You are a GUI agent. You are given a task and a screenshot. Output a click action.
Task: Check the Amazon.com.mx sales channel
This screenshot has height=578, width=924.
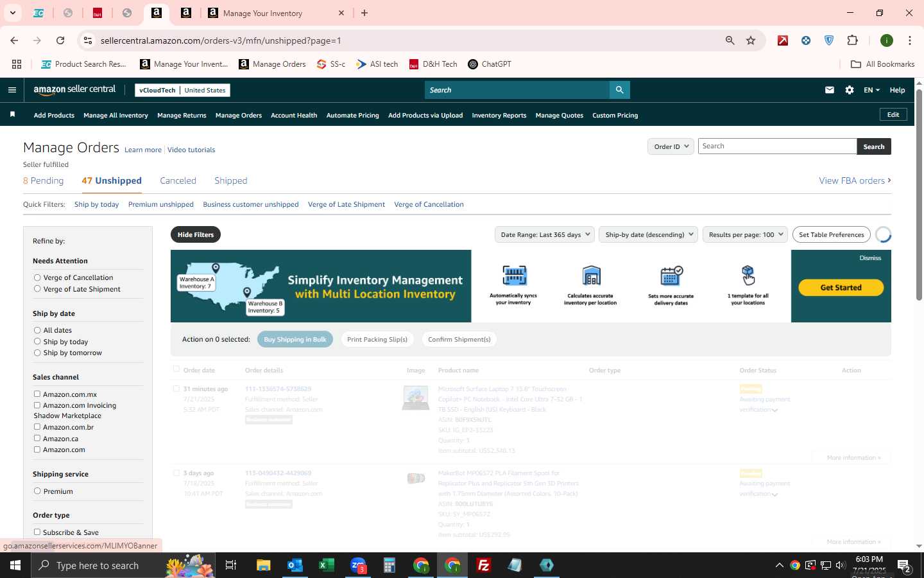[x=37, y=394]
